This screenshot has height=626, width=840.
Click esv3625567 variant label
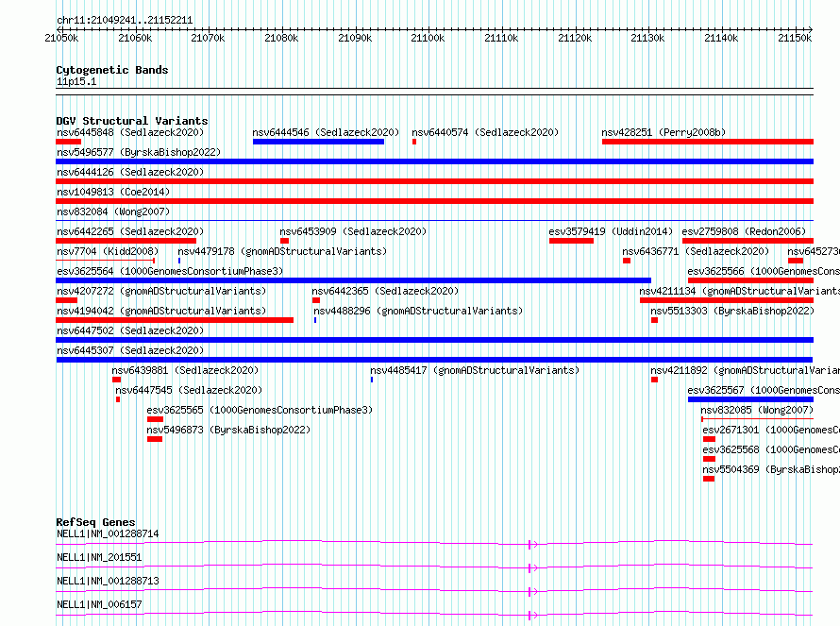(x=764, y=390)
